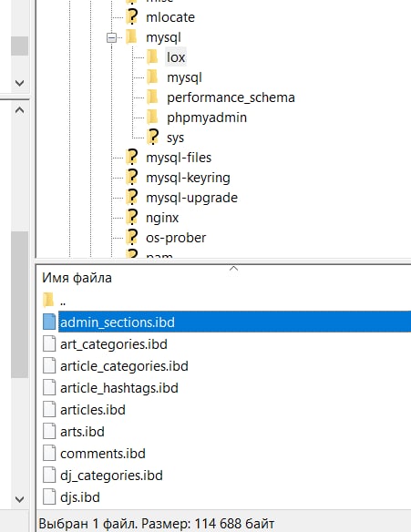
Task: Click the question-mark folder icon beside mysql-keyring
Action: tap(131, 177)
